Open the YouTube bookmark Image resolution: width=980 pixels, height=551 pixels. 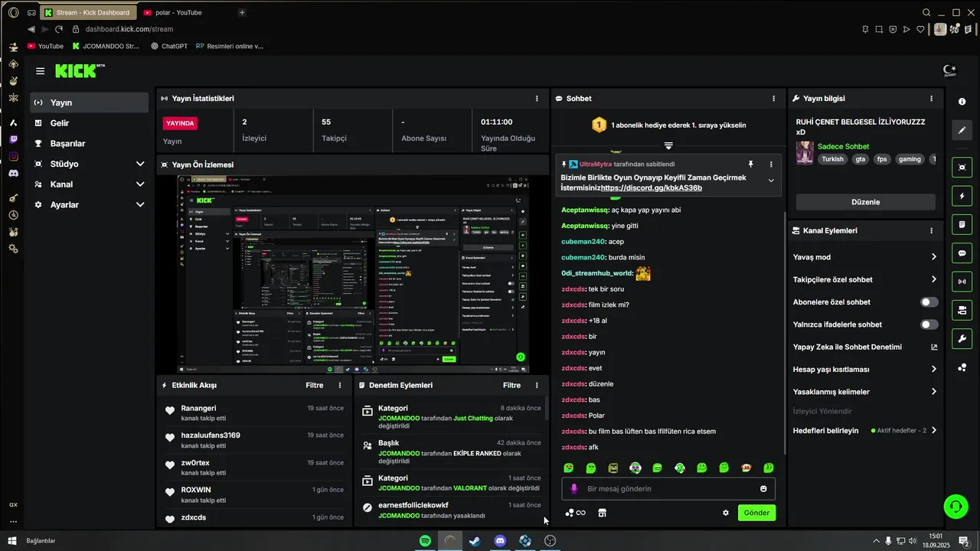click(45, 46)
